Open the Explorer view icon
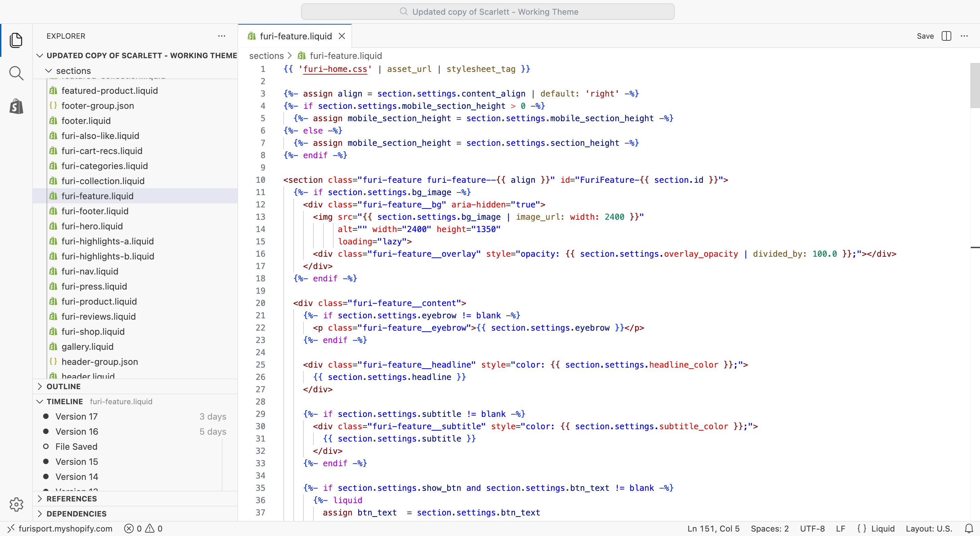 16,40
